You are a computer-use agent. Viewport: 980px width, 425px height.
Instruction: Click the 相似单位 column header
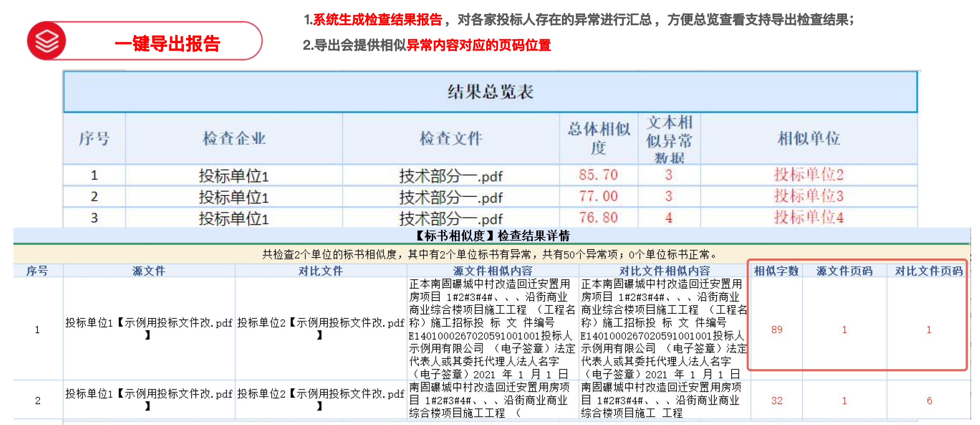(809, 138)
